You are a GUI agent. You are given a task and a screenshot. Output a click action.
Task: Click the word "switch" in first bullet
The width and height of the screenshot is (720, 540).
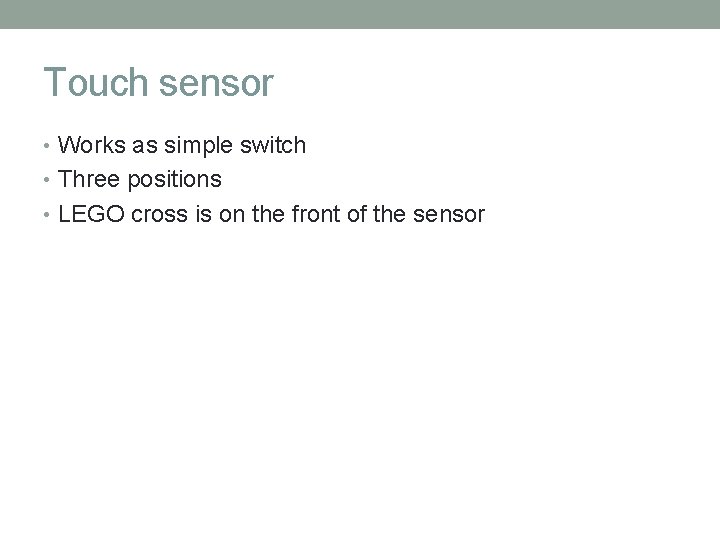pos(274,146)
